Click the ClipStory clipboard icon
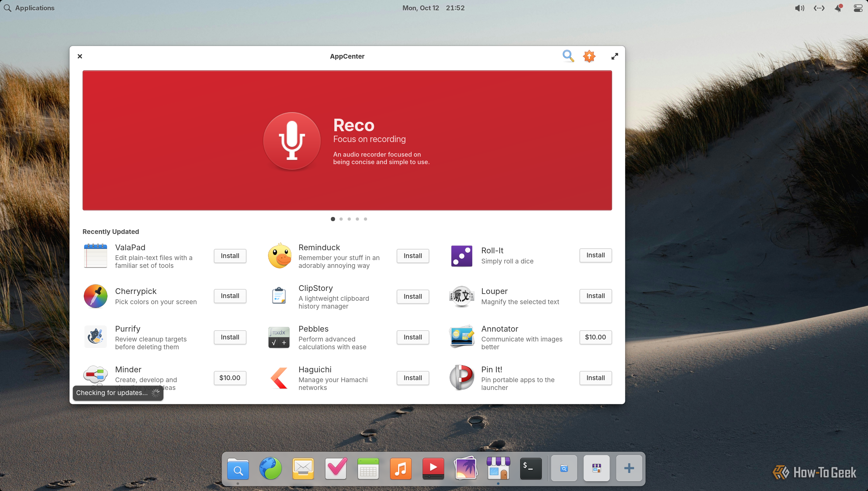The width and height of the screenshot is (868, 491). (279, 296)
